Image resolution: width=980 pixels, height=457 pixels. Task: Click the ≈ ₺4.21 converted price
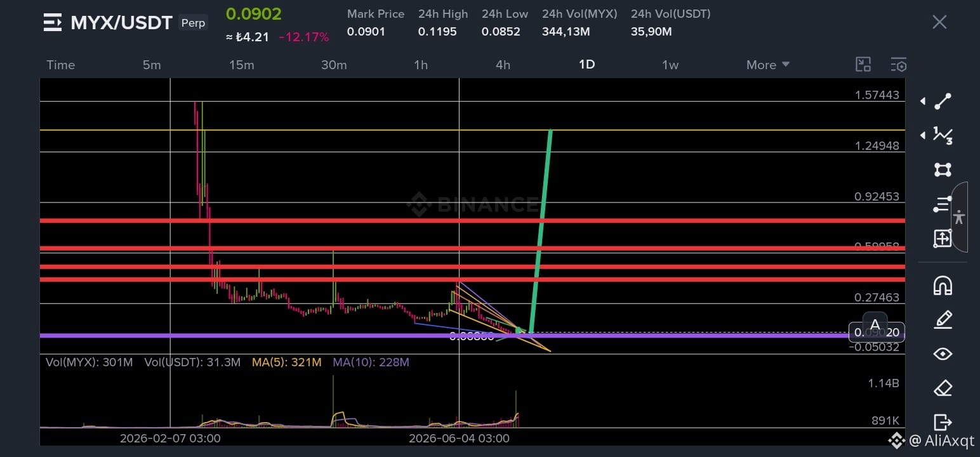pos(248,37)
